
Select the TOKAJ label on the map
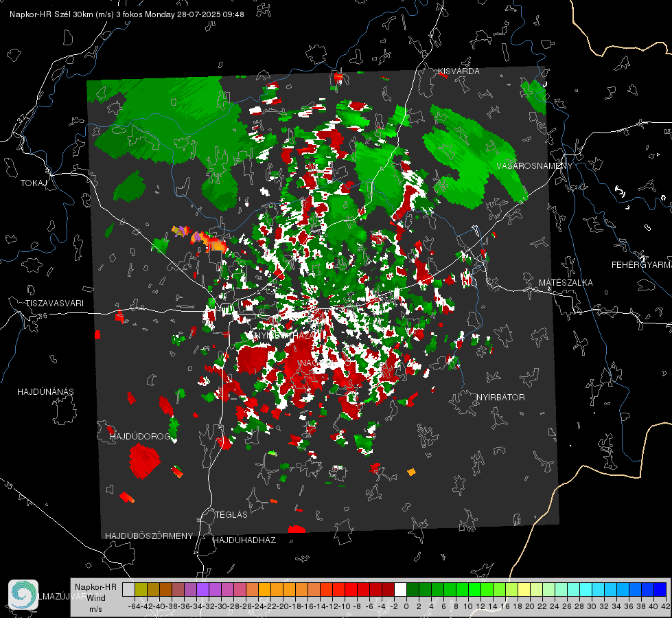point(34,183)
